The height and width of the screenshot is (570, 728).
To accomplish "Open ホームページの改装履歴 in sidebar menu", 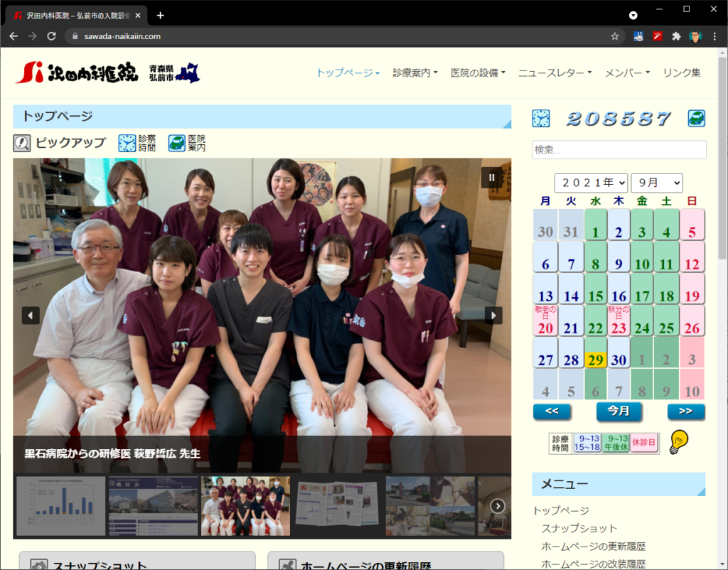I will [x=594, y=564].
